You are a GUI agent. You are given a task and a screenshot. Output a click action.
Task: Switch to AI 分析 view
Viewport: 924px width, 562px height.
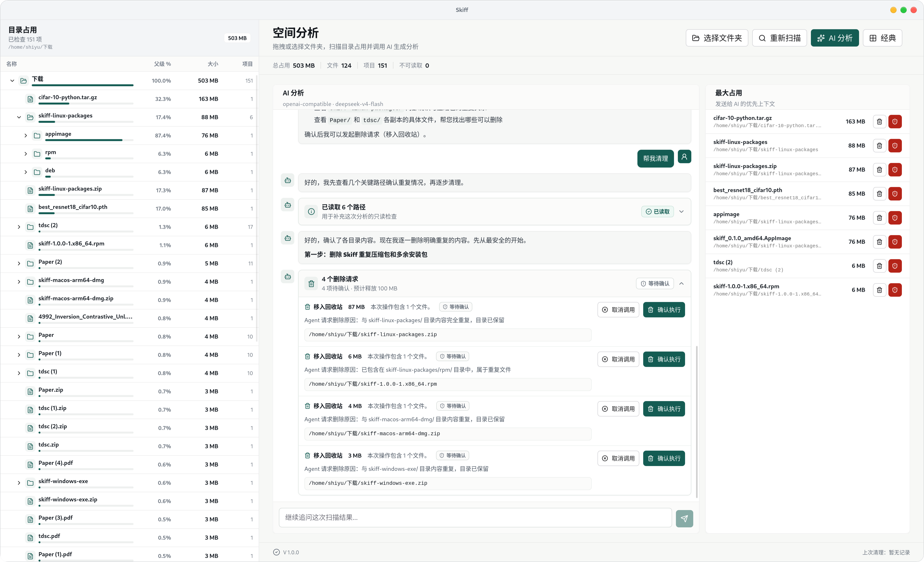coord(834,38)
